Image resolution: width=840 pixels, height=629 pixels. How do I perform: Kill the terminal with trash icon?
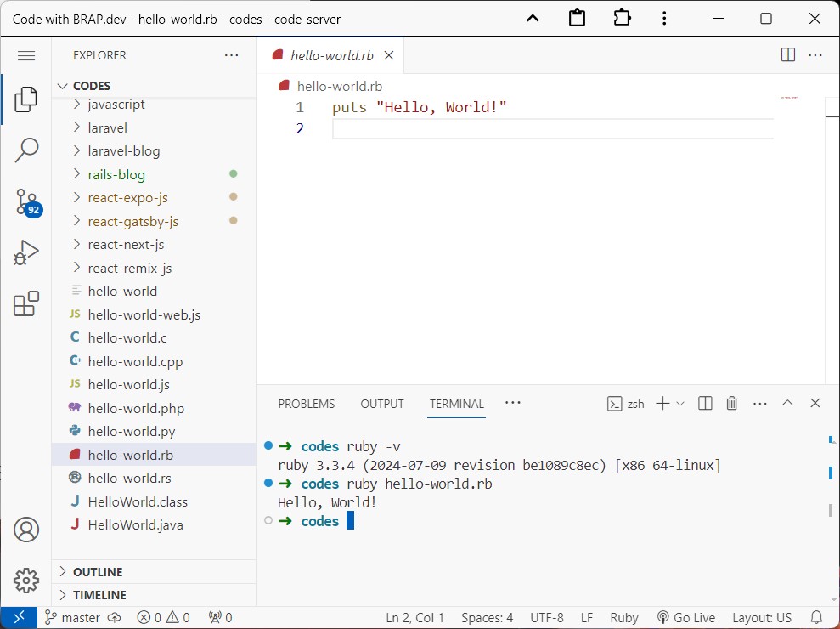pos(731,404)
